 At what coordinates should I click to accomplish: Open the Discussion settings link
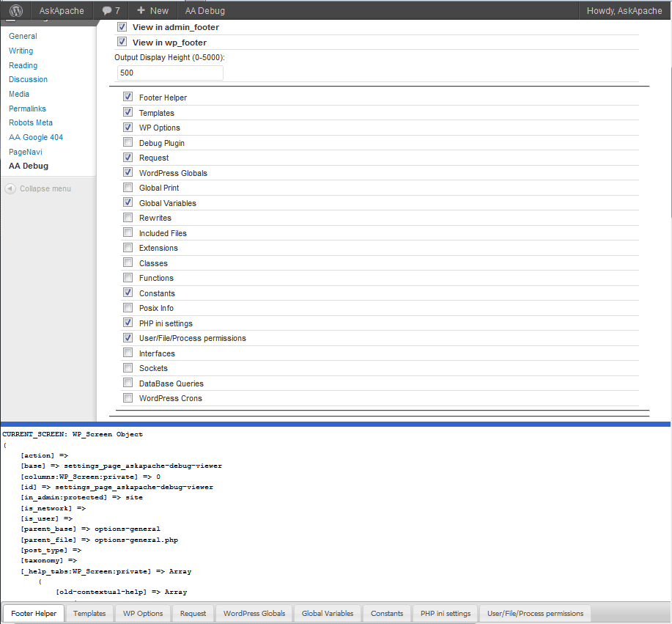pos(28,79)
